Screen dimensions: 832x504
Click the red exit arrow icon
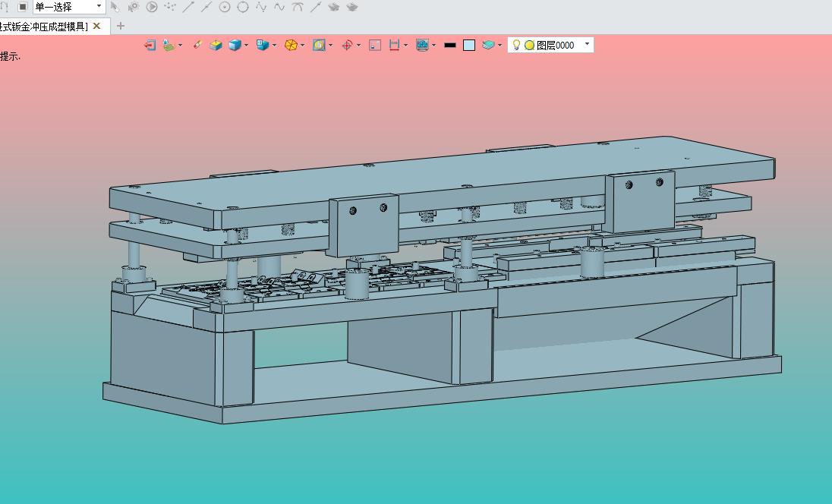[x=150, y=45]
